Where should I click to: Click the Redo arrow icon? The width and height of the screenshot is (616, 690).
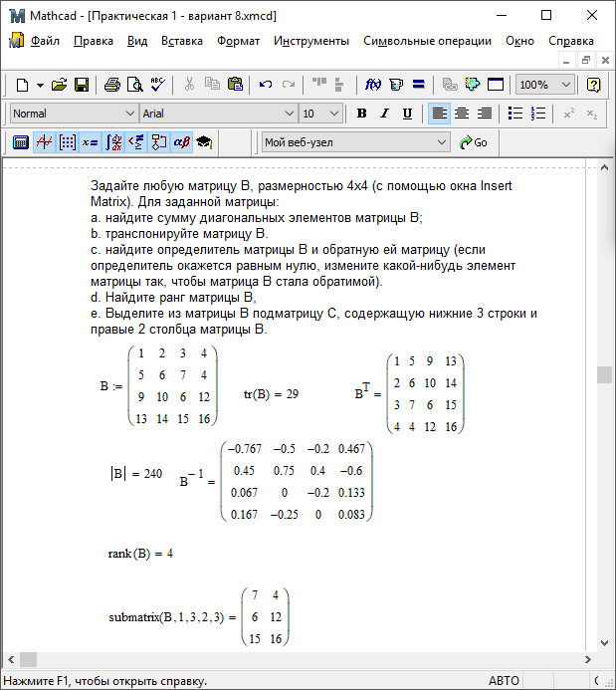289,85
